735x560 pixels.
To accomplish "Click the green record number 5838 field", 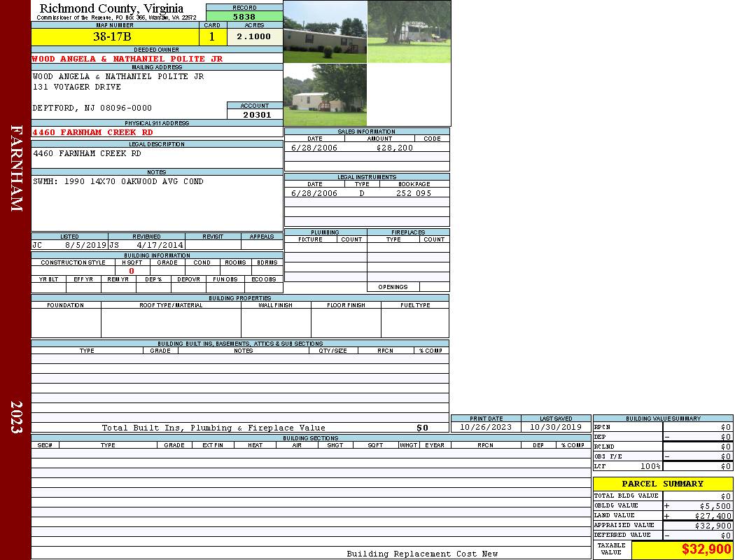I will [x=244, y=16].
